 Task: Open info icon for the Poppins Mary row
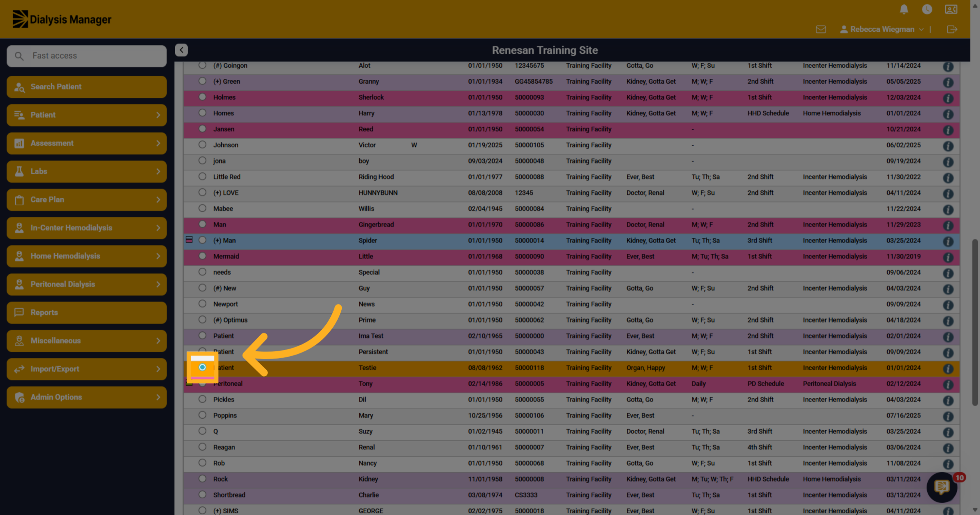coord(948,416)
